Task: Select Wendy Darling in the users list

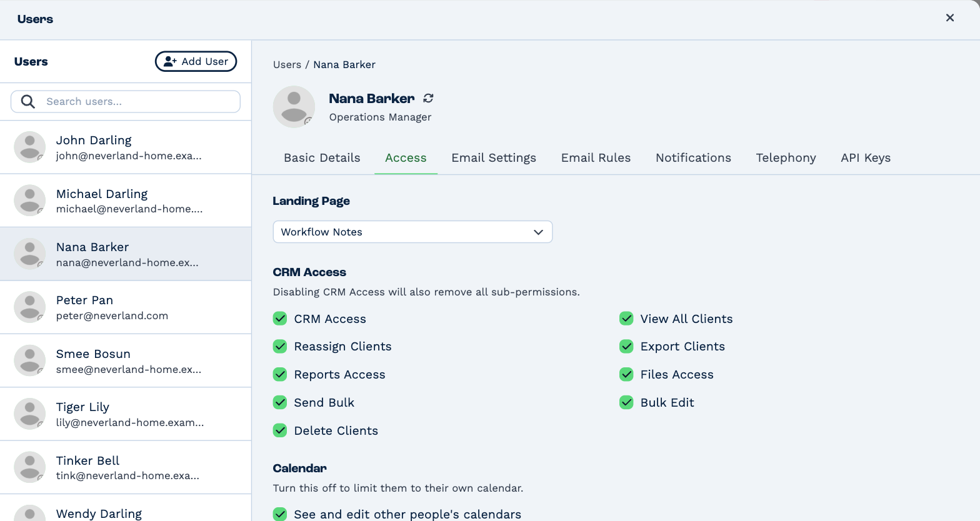Action: pyautogui.click(x=126, y=508)
